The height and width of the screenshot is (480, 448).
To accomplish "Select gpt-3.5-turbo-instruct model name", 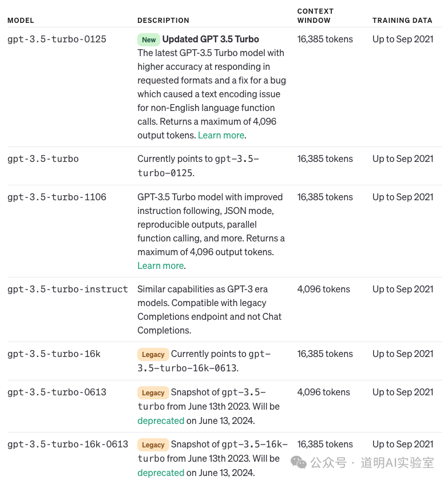I will click(x=68, y=289).
